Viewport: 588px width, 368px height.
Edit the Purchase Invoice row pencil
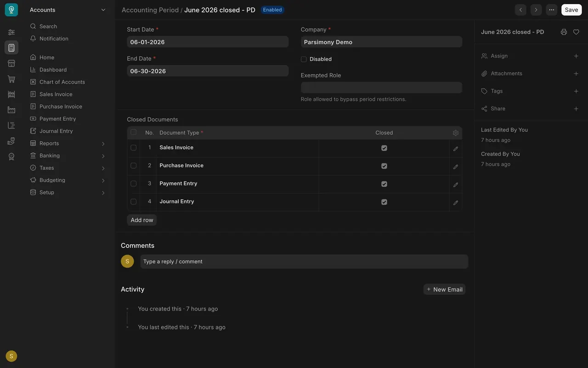456,167
